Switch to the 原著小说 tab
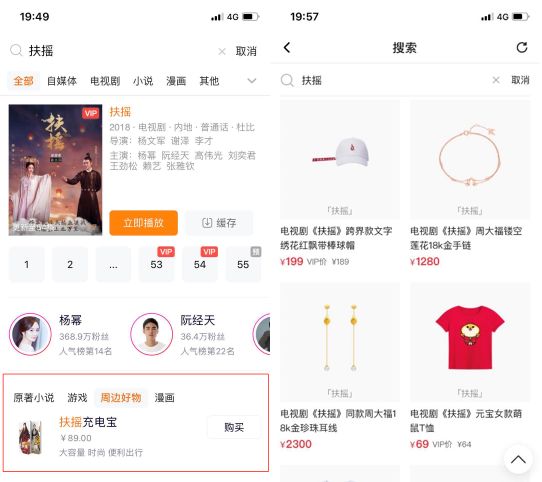The width and height of the screenshot is (542, 482). 34,398
